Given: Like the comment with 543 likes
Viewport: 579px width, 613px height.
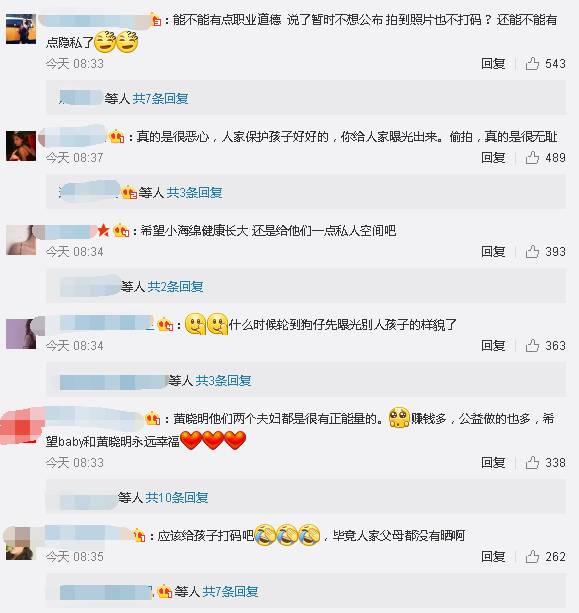Looking at the screenshot, I should (532, 63).
